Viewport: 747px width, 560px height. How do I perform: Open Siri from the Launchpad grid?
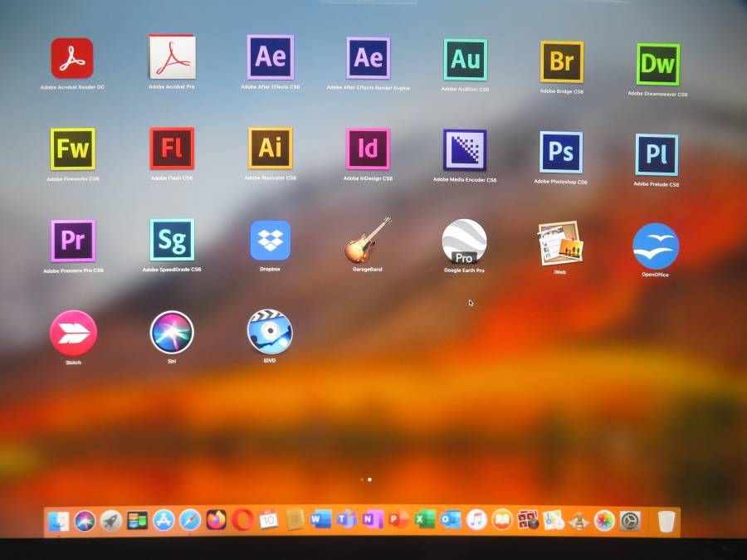tap(172, 333)
